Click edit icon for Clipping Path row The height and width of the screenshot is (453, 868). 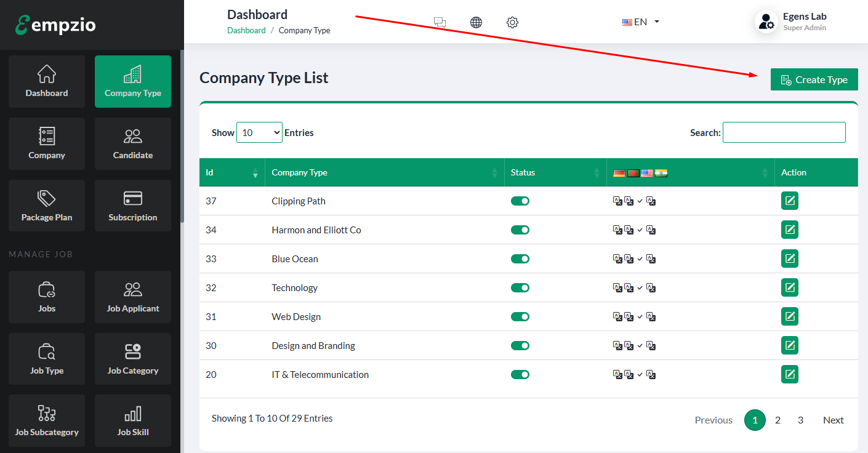coord(789,201)
